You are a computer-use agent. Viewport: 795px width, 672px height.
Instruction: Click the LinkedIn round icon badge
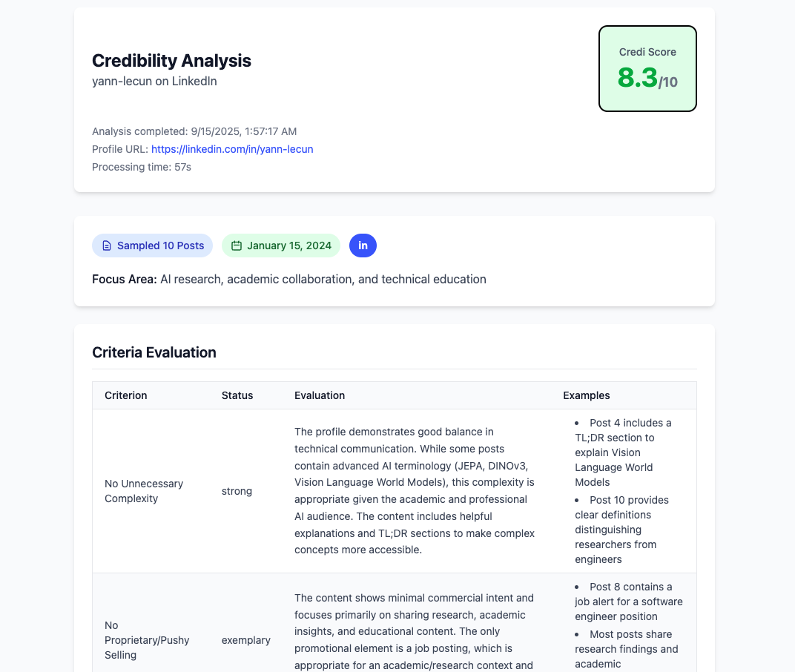coord(363,246)
